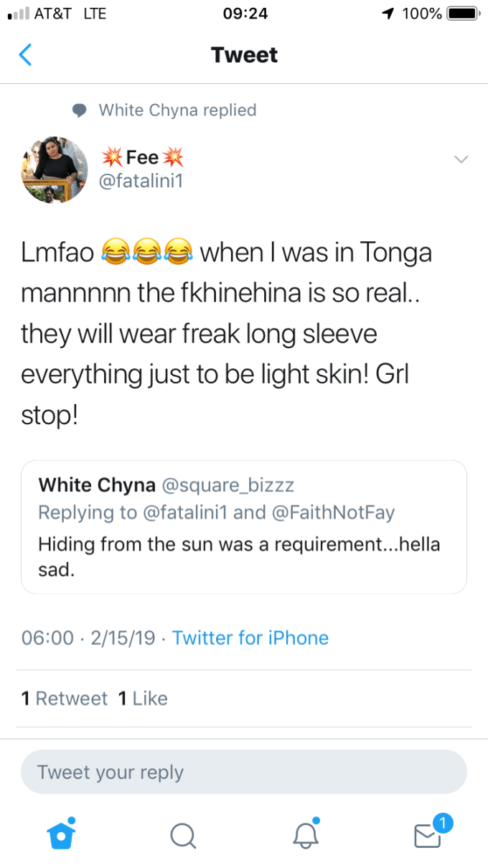The height and width of the screenshot is (868, 488).
Task: Tap the Twitter for iPhone link
Action: point(250,638)
